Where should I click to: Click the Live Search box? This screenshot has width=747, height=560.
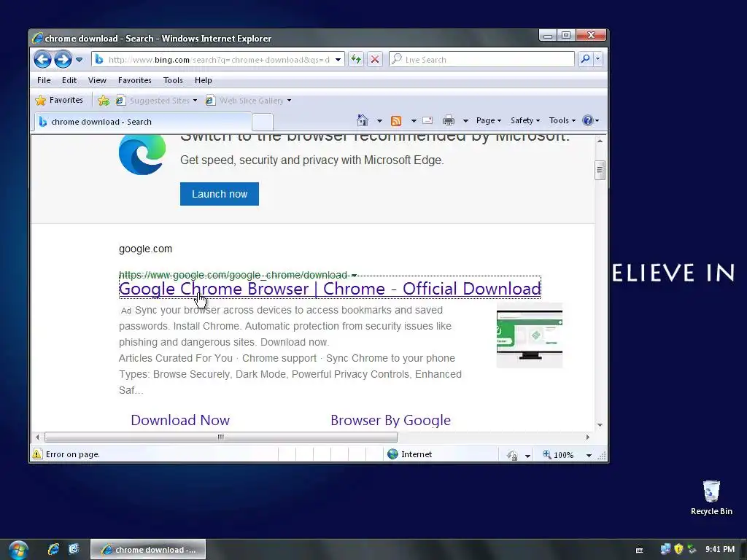[x=481, y=60]
